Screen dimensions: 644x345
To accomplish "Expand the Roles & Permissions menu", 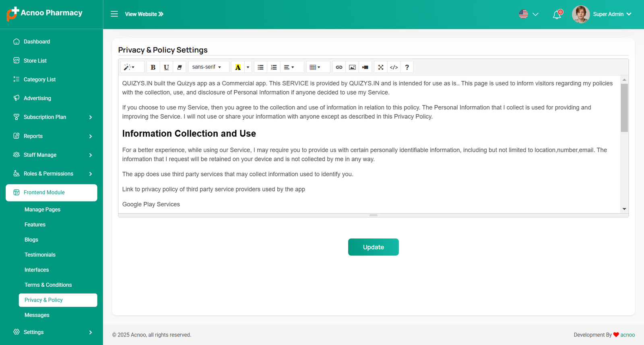I will (52, 174).
